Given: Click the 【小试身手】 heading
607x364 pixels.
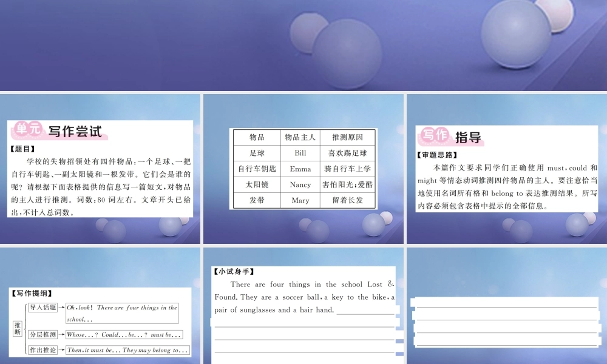Looking at the screenshot, I should [234, 272].
